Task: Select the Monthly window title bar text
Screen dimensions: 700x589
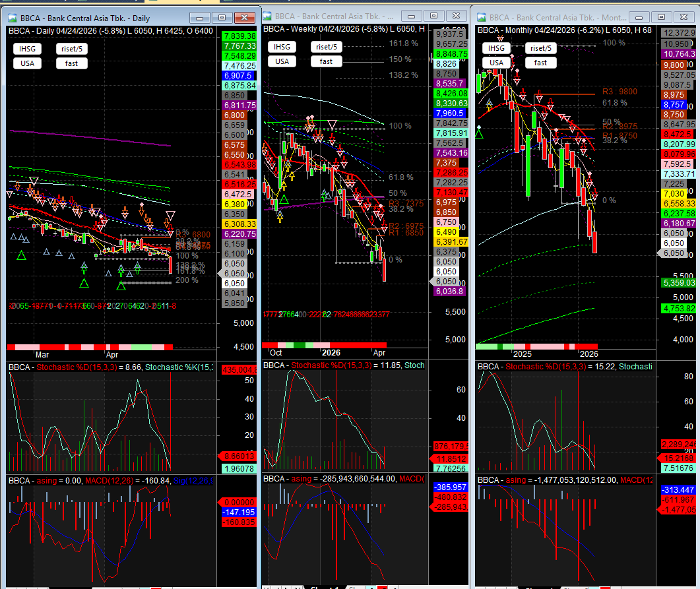Action: 557,17
